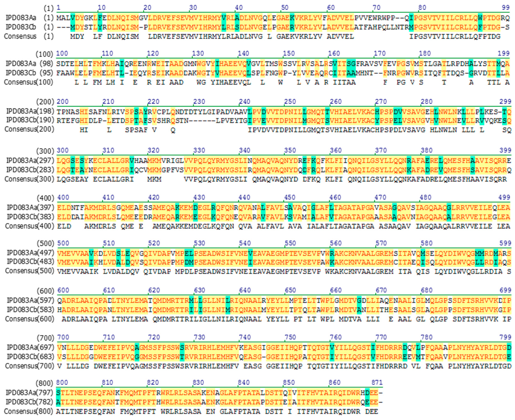Click the Consensus(400) row label
515x420 pixels.
pos(30,226)
